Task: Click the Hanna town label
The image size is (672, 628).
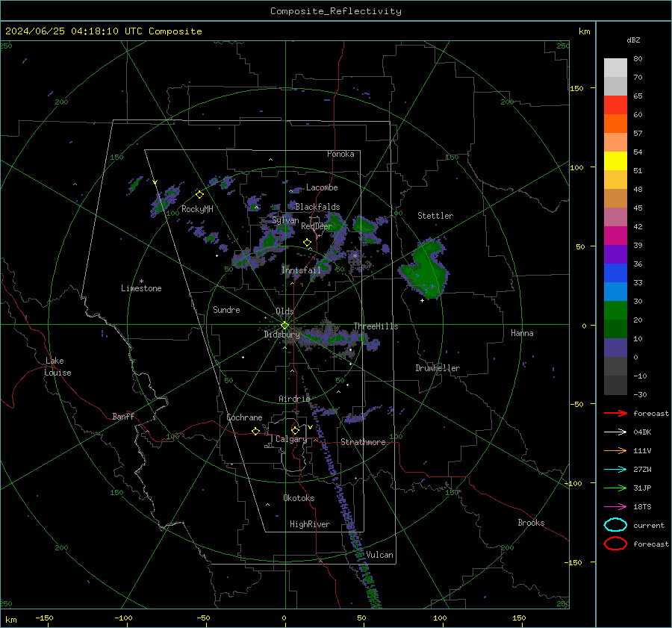Action: point(522,333)
